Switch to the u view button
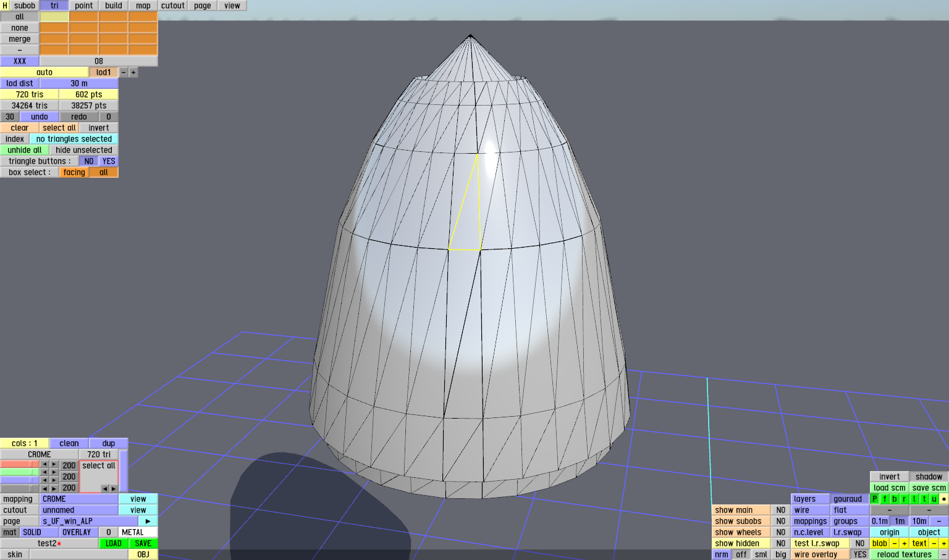Viewport: 949px width, 560px height. (934, 499)
